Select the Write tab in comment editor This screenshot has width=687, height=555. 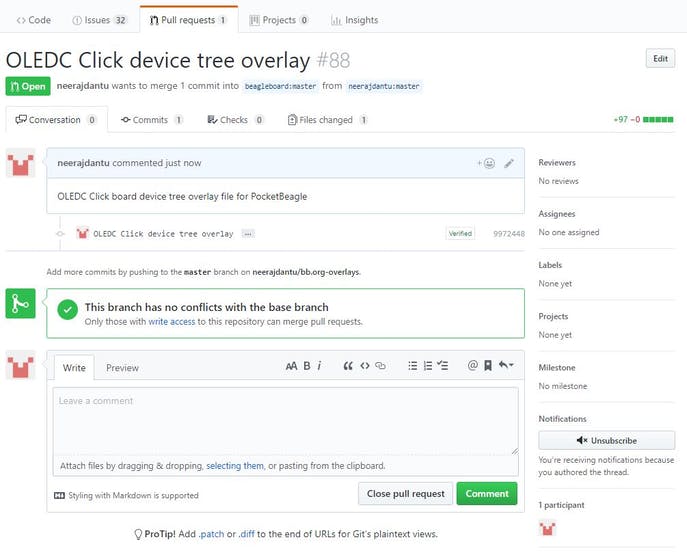[x=74, y=368]
